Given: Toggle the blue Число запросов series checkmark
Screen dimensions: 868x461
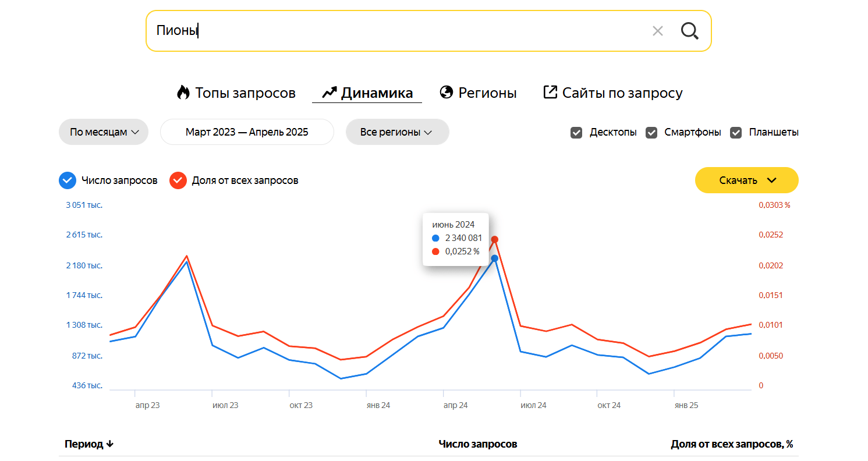Looking at the screenshot, I should click(x=68, y=180).
